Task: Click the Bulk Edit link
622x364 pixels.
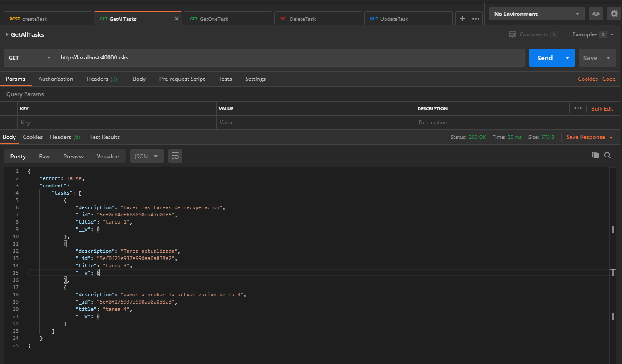Action: 602,108
